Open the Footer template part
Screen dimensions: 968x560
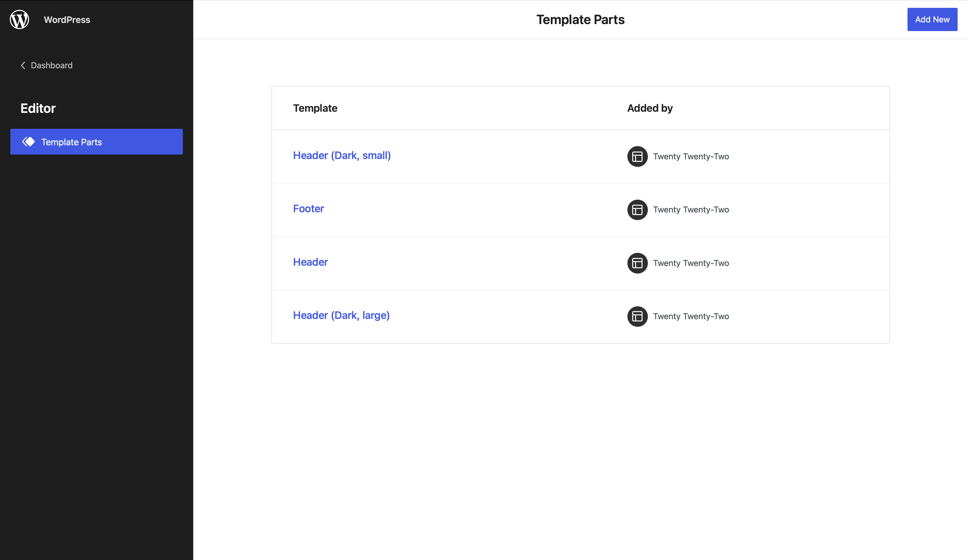pyautogui.click(x=308, y=209)
